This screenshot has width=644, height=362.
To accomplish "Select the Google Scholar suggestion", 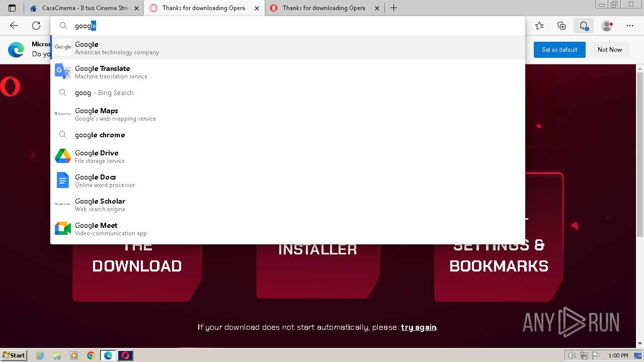I will click(x=288, y=205).
